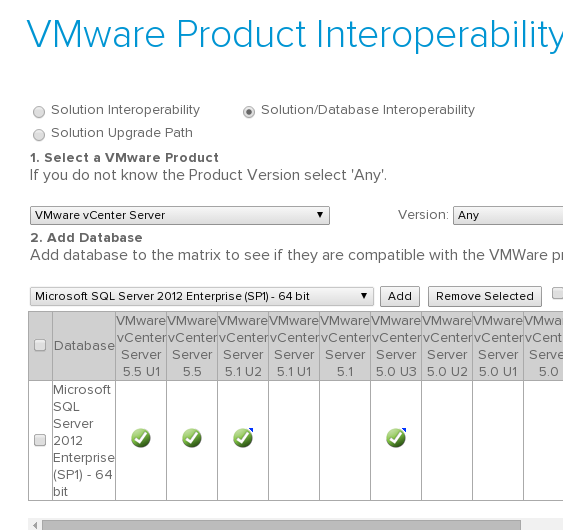This screenshot has height=530, width=563.
Task: Open the VMware vCenter Server product dropdown
Action: (180, 215)
